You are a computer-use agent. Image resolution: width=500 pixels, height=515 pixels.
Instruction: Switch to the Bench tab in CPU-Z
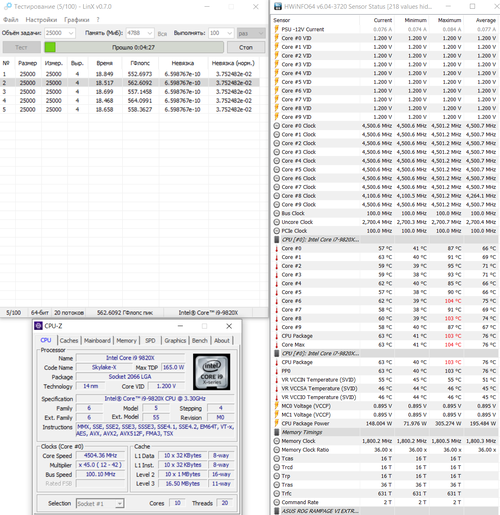click(200, 340)
